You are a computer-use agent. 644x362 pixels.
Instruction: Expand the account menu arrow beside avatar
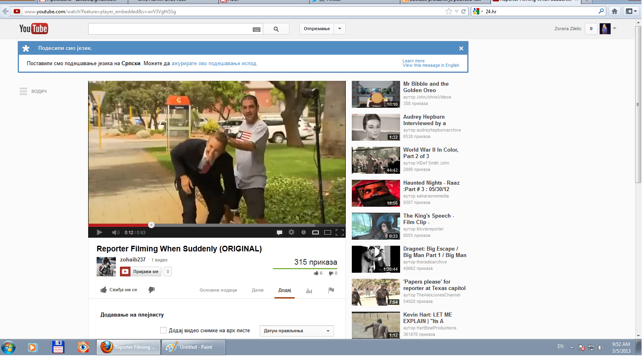click(x=615, y=29)
